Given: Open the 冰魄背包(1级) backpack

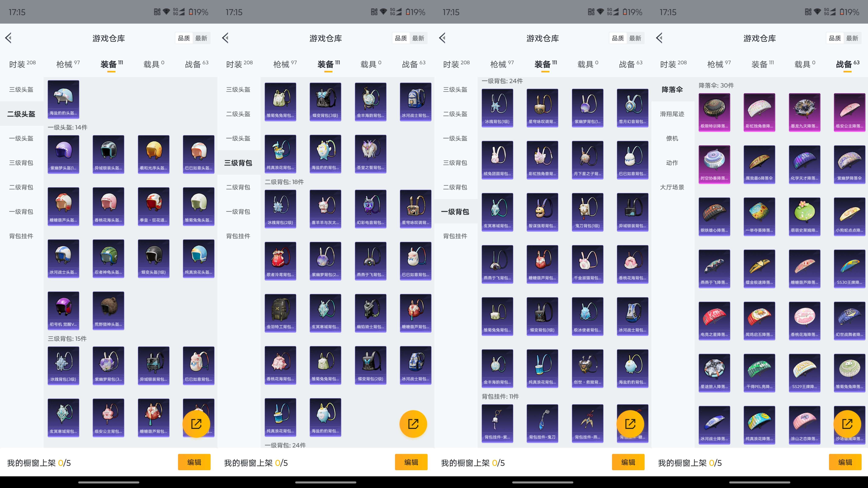Looking at the screenshot, I should [x=497, y=108].
